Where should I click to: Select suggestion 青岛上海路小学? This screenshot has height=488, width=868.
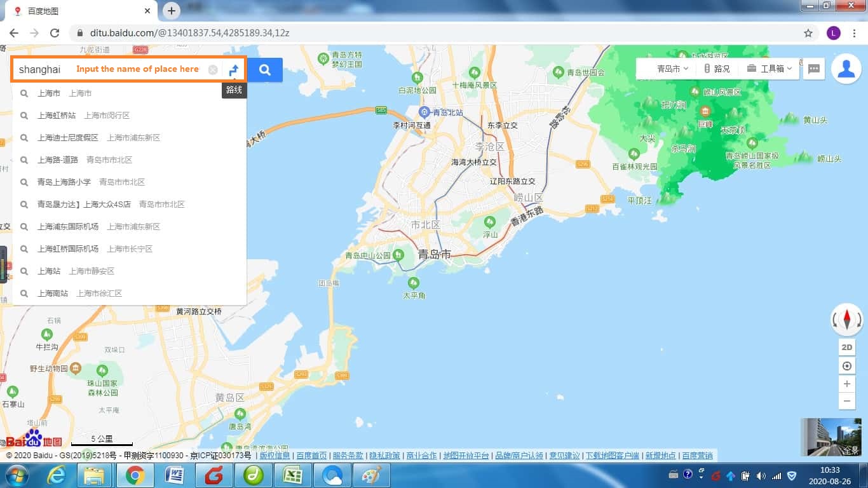pyautogui.click(x=130, y=182)
